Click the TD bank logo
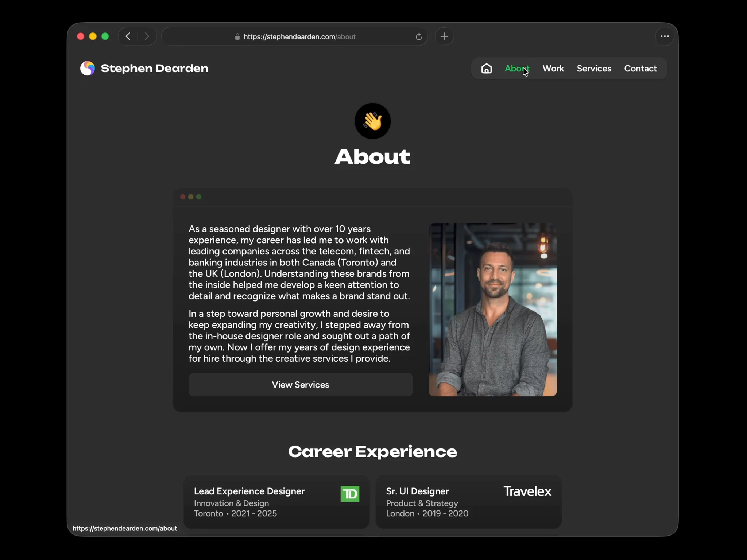This screenshot has width=747, height=560. [x=350, y=494]
